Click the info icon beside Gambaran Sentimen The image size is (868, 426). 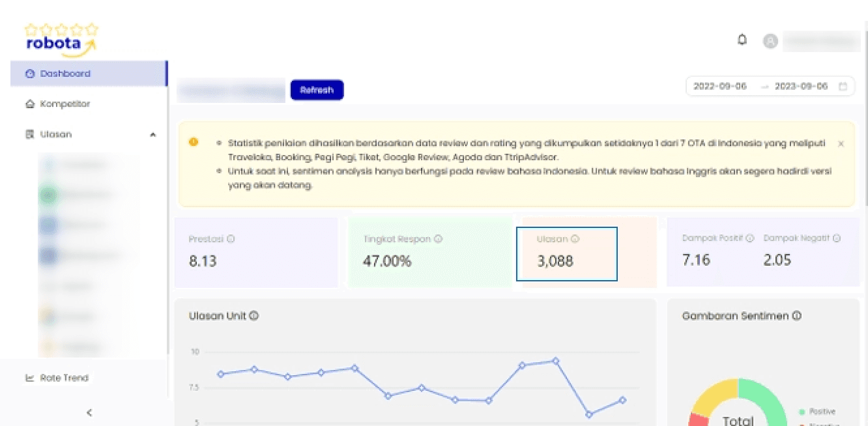[796, 316]
